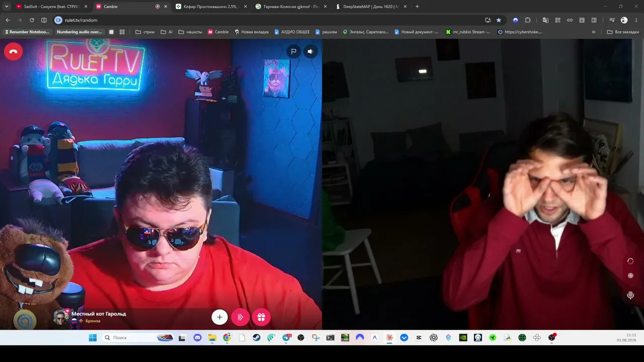Image resolution: width=644 pixels, height=362 pixels.
Task: Open Steam from the taskbar
Action: pos(257,338)
